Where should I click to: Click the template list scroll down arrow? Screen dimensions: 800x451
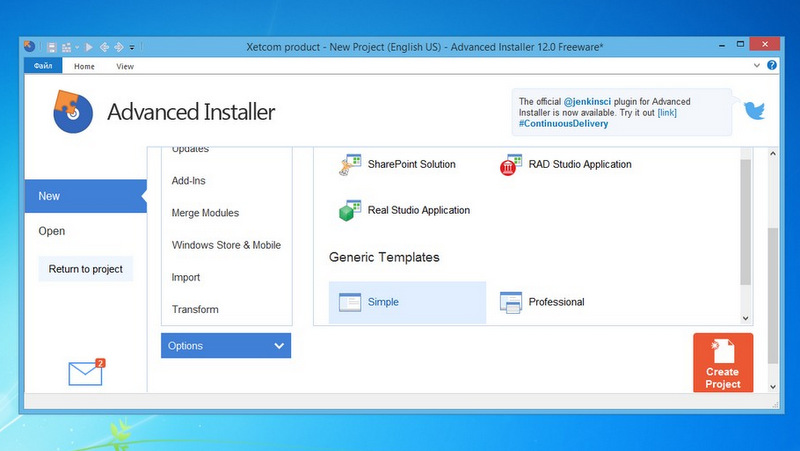coord(745,318)
